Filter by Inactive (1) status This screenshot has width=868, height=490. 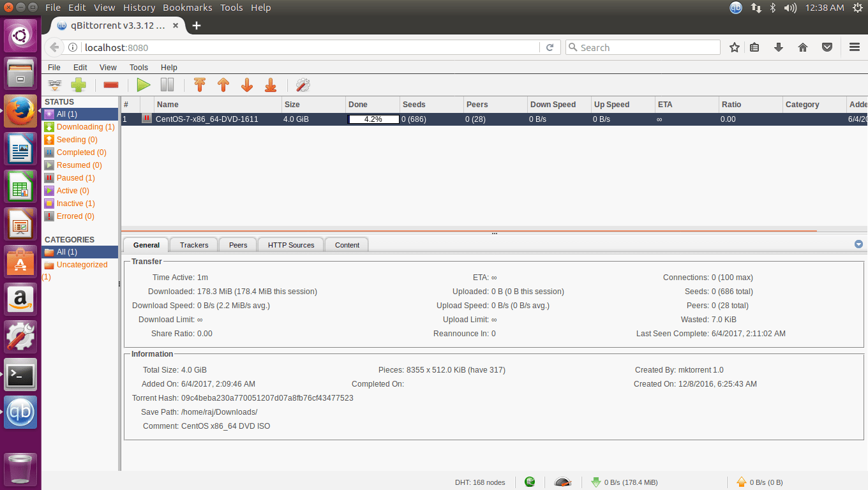[80, 204]
